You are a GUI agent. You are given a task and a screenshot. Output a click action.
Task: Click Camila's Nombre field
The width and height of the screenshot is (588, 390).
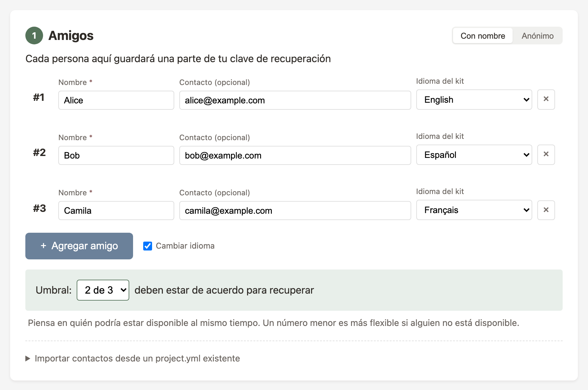pos(116,210)
